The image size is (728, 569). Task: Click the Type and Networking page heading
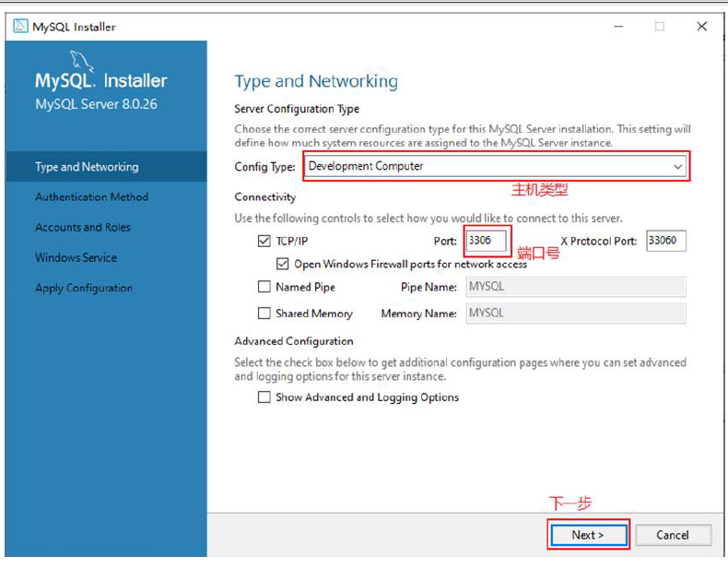point(316,81)
